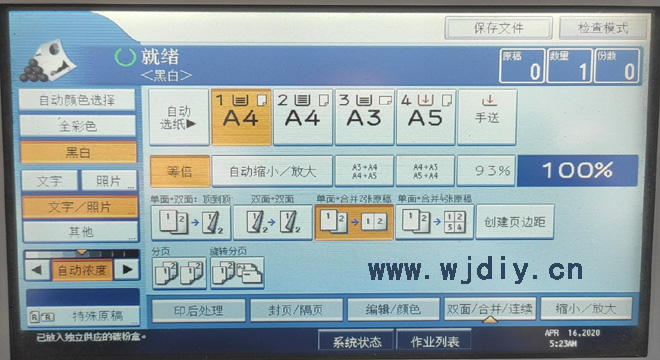Image resolution: width=660 pixels, height=360 pixels.
Task: Switch original type to 照片
Action: coord(109,181)
